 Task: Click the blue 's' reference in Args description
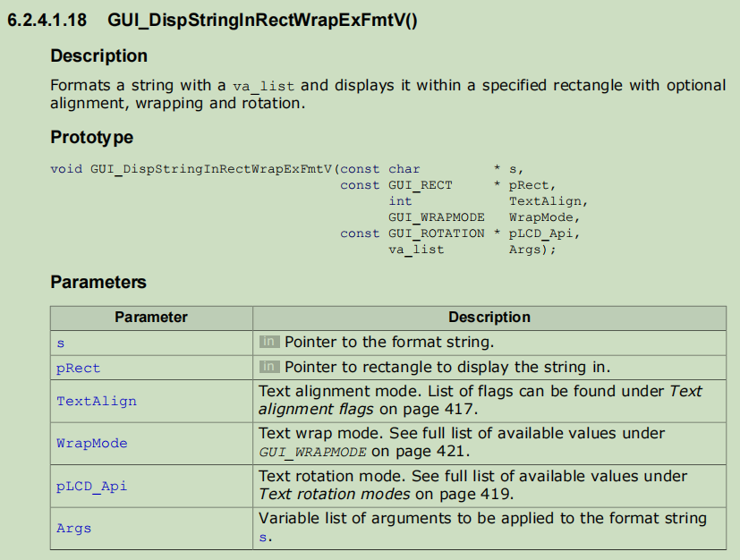[x=263, y=538]
